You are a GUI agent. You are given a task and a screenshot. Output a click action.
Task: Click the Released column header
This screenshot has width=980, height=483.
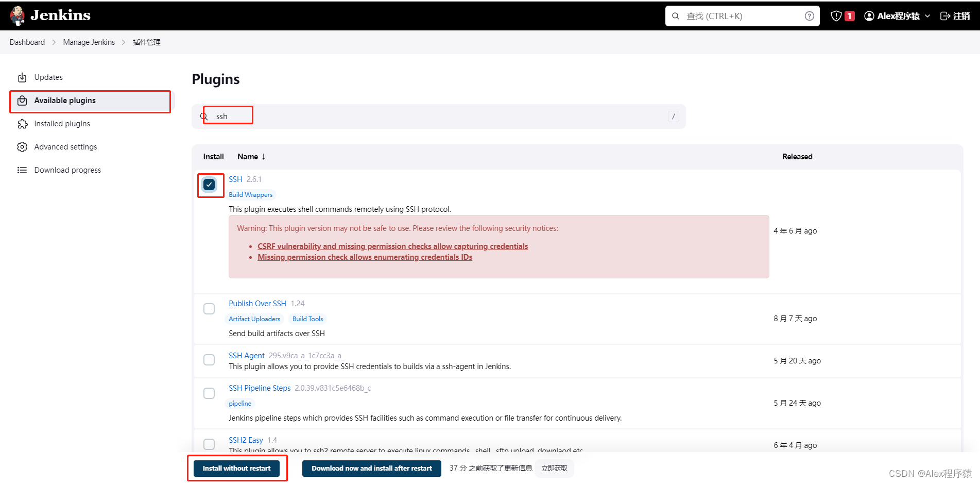(x=797, y=157)
